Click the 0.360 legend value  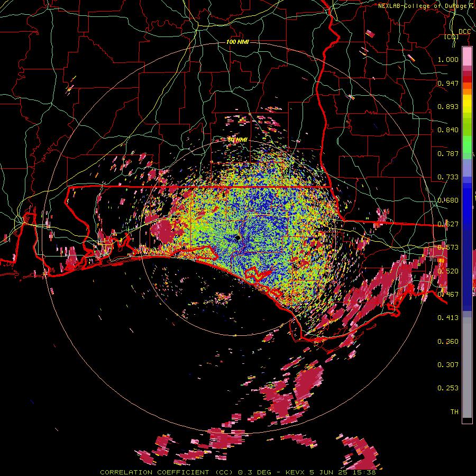[448, 342]
